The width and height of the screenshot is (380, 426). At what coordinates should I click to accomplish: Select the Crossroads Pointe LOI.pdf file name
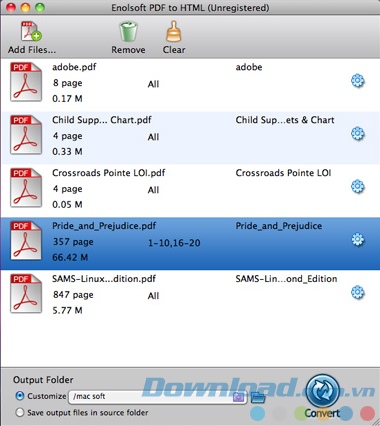tap(109, 173)
